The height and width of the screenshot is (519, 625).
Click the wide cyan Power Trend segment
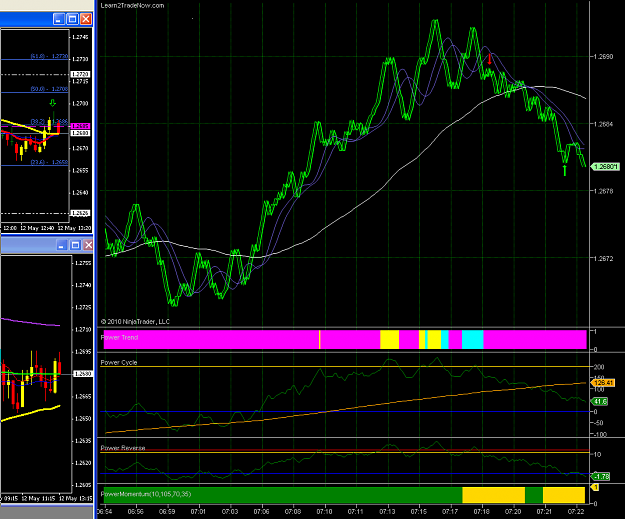[473, 339]
